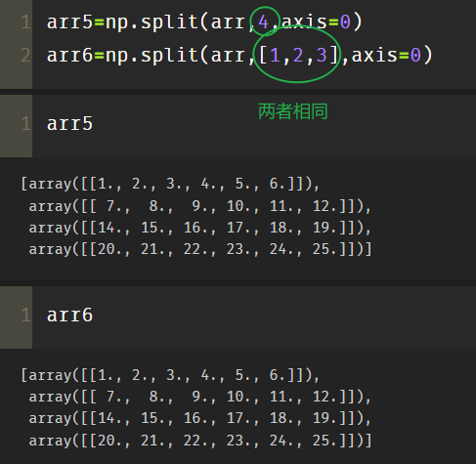Click axis=0 in the arr5 line

(x=316, y=22)
